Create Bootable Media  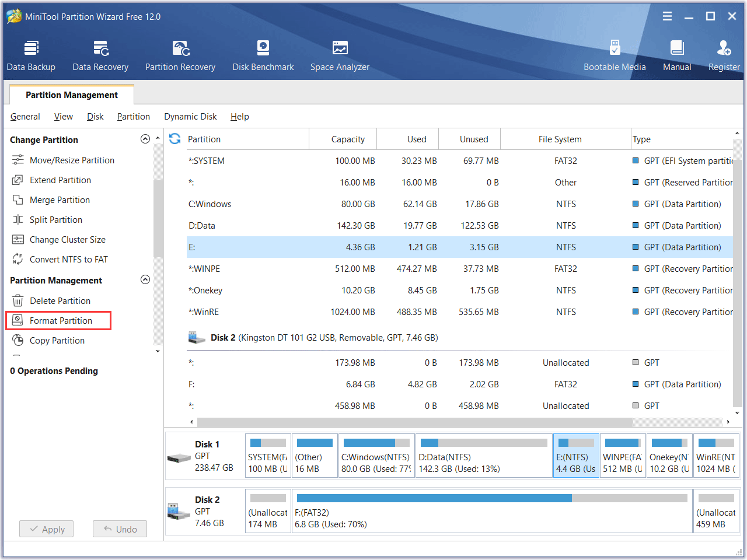point(615,56)
